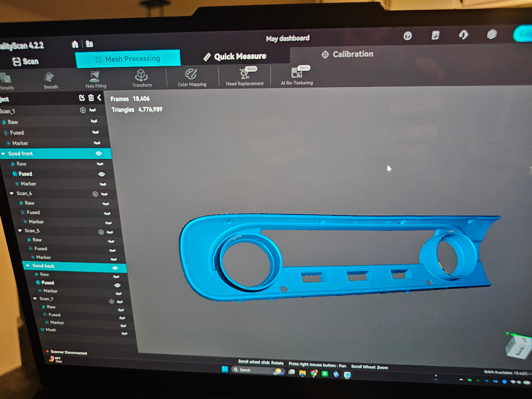Hide the Good back group

115,268
